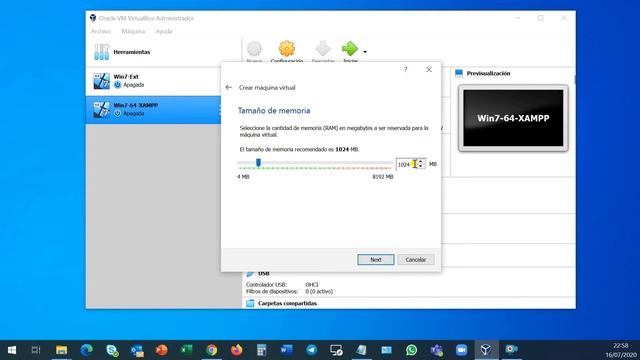640x360 pixels.
Task: Open Zoom from taskbar
Action: coord(461,350)
